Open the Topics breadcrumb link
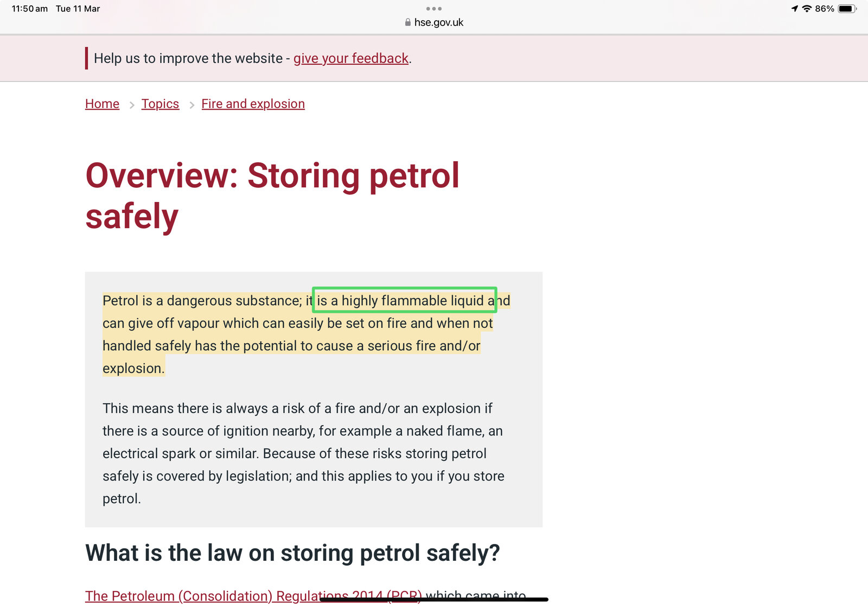868x607 pixels. (x=160, y=104)
